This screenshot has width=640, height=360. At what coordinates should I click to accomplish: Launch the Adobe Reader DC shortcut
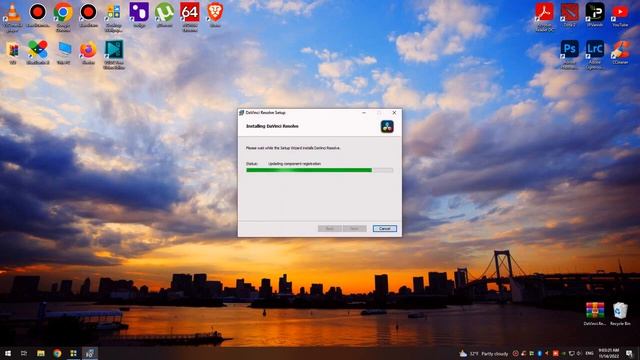tap(544, 16)
